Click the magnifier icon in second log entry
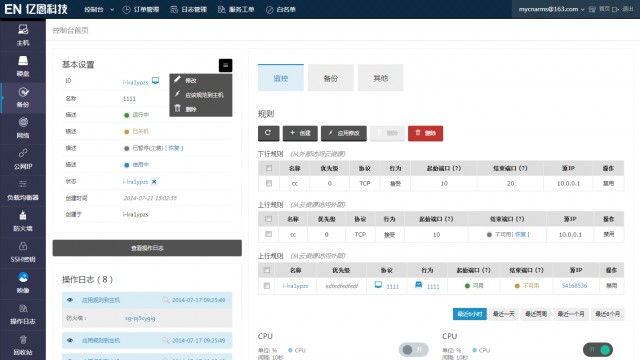This screenshot has width=640, height=360. click(165, 340)
